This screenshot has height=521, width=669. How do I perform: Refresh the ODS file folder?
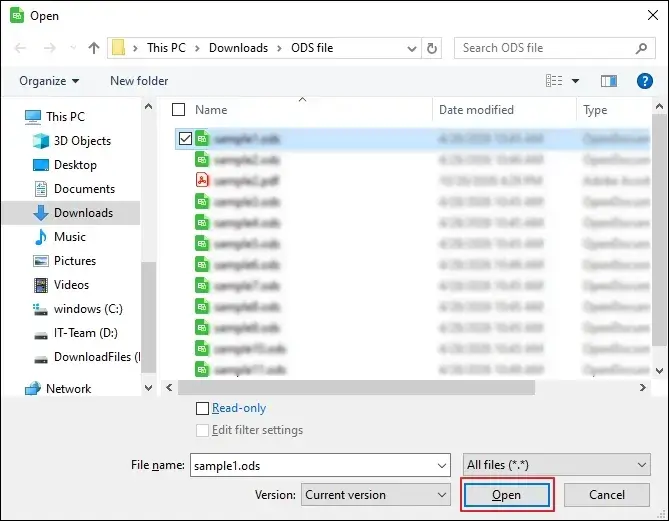click(432, 48)
